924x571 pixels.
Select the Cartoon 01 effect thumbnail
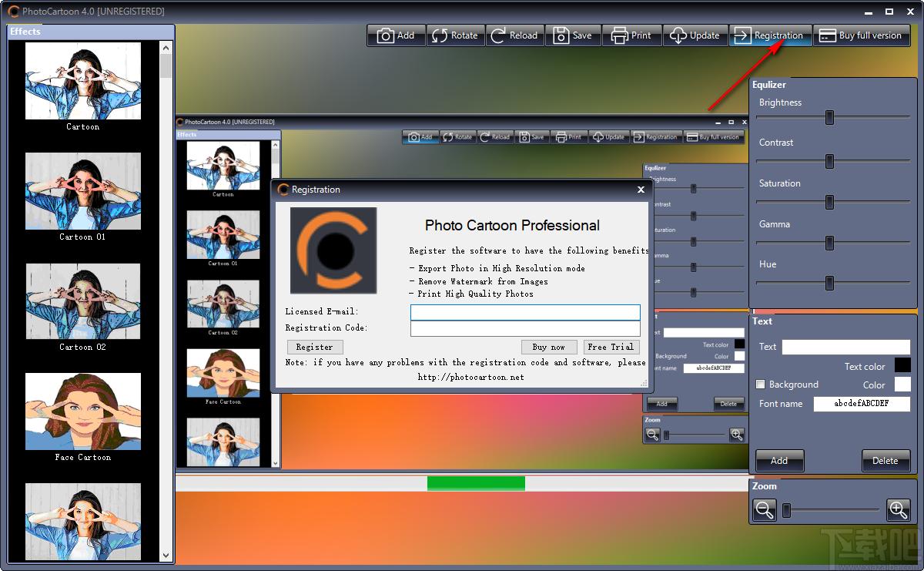83,191
